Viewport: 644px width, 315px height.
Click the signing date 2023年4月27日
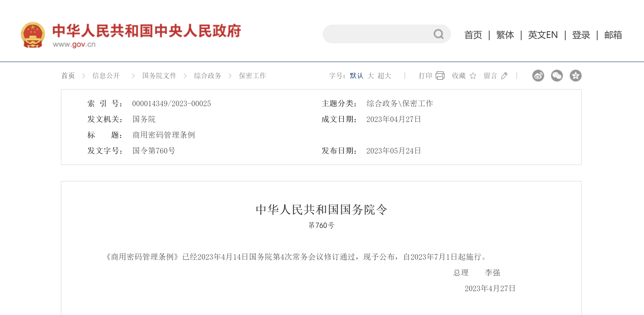coord(490,288)
